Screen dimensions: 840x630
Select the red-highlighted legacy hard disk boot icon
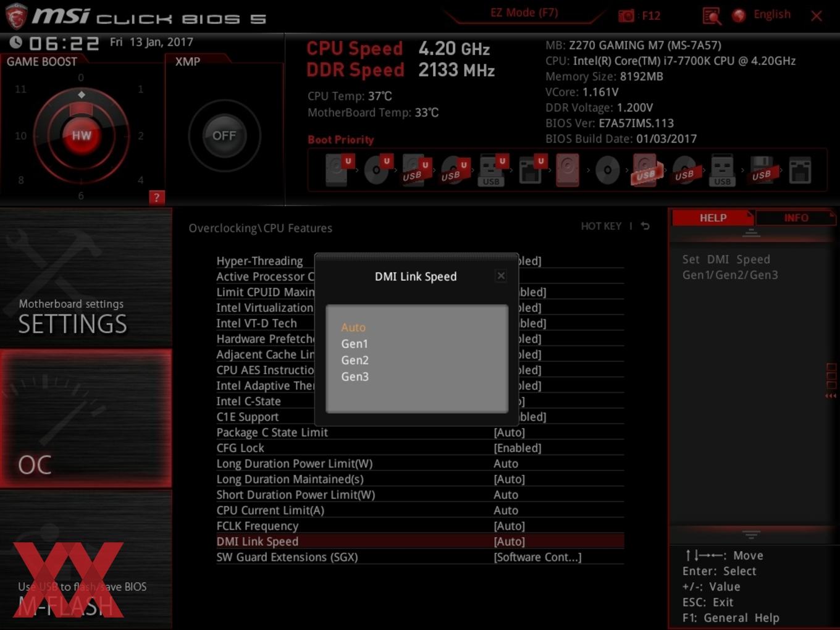coord(568,170)
